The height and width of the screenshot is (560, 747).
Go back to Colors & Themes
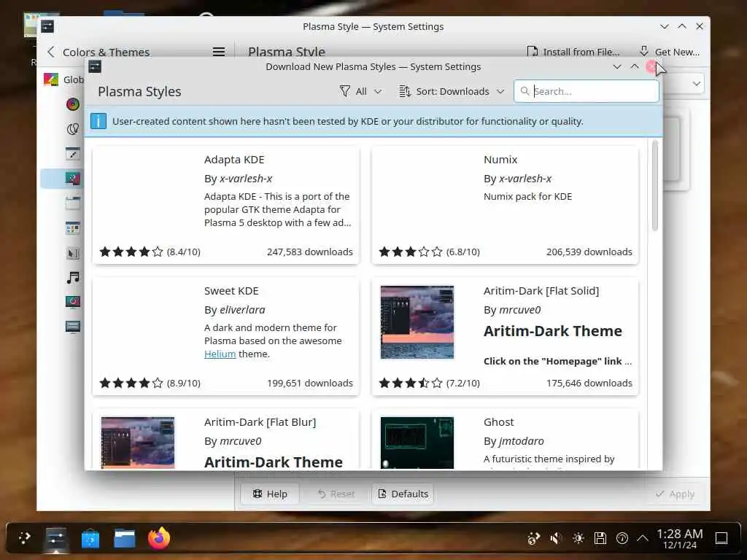[98, 52]
